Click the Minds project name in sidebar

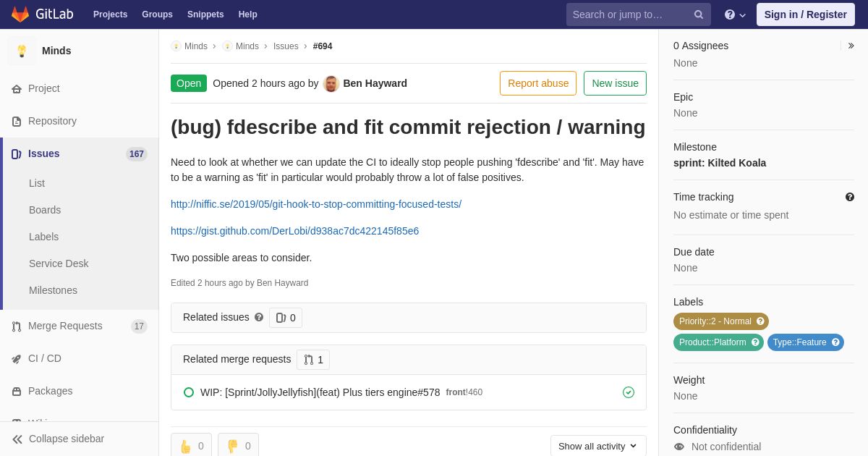click(56, 51)
